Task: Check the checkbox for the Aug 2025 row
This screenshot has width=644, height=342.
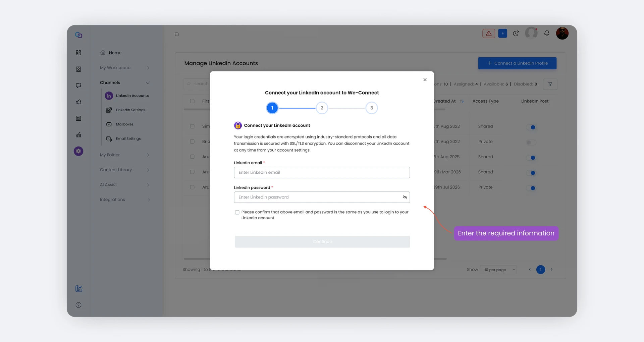Action: [192, 157]
